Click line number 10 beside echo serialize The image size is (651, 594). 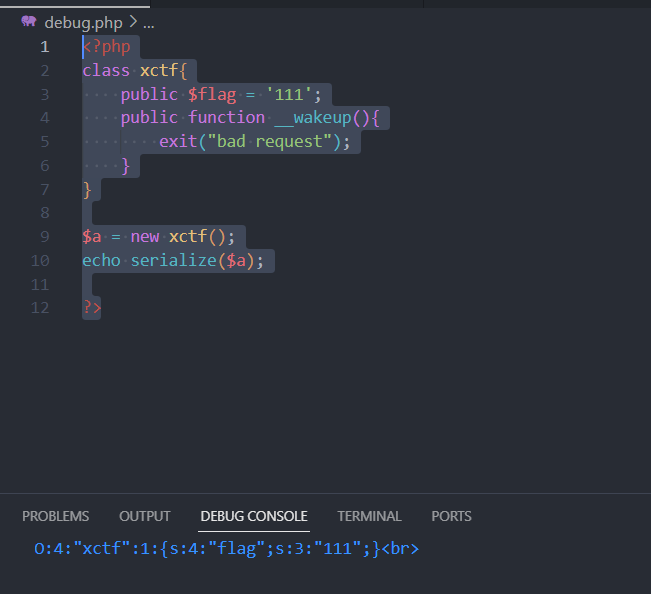click(41, 261)
